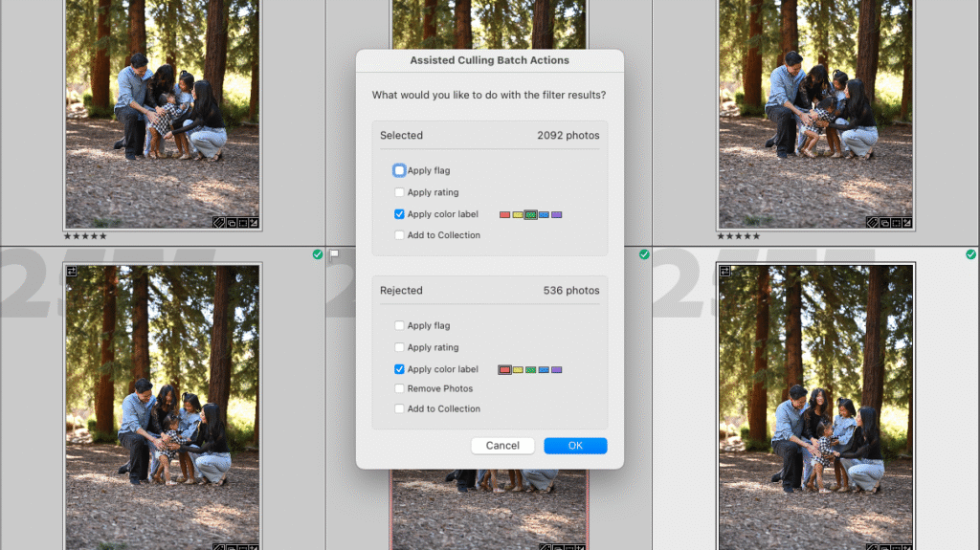Click collection badge on top-right thumbnail

coord(885,223)
